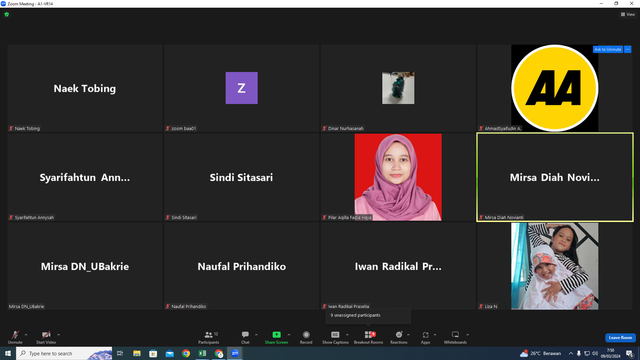640x360 pixels.
Task: Select the yellow AA logo avatar
Action: (555, 88)
